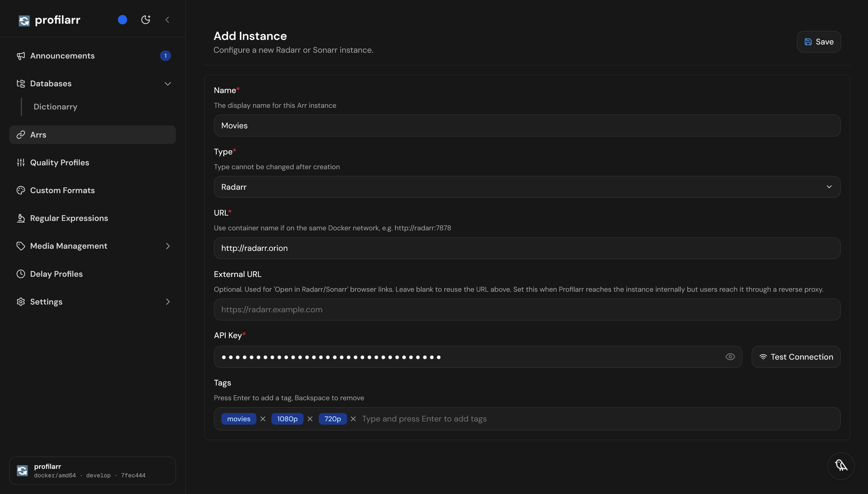Expand the Settings submenu chevron

(x=168, y=302)
